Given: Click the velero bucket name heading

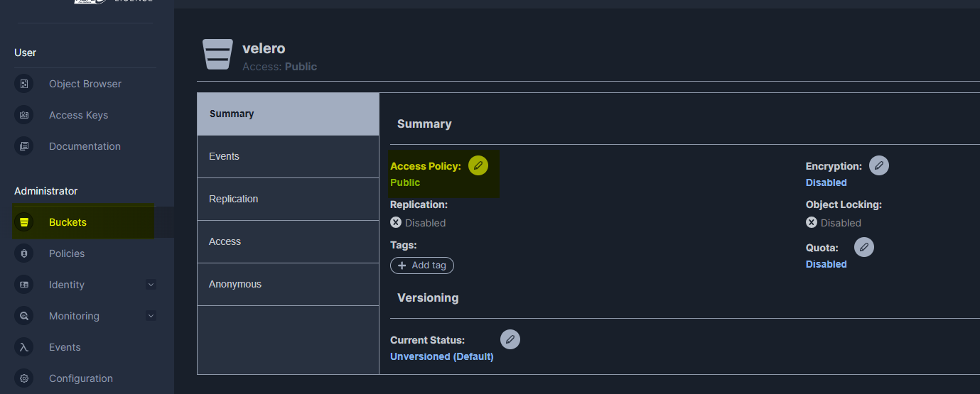Looking at the screenshot, I should (x=264, y=48).
